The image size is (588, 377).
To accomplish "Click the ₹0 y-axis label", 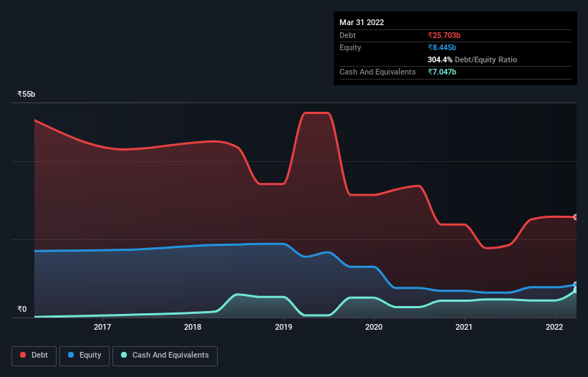I will click(x=22, y=309).
